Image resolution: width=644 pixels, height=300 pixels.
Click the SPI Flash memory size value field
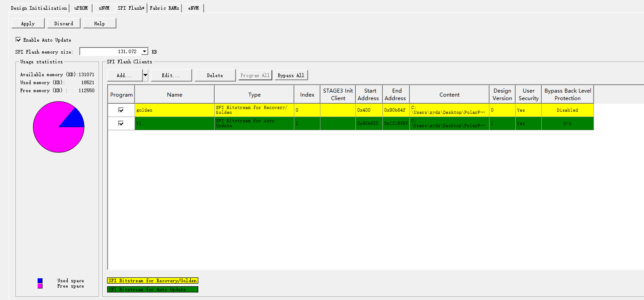[x=110, y=52]
